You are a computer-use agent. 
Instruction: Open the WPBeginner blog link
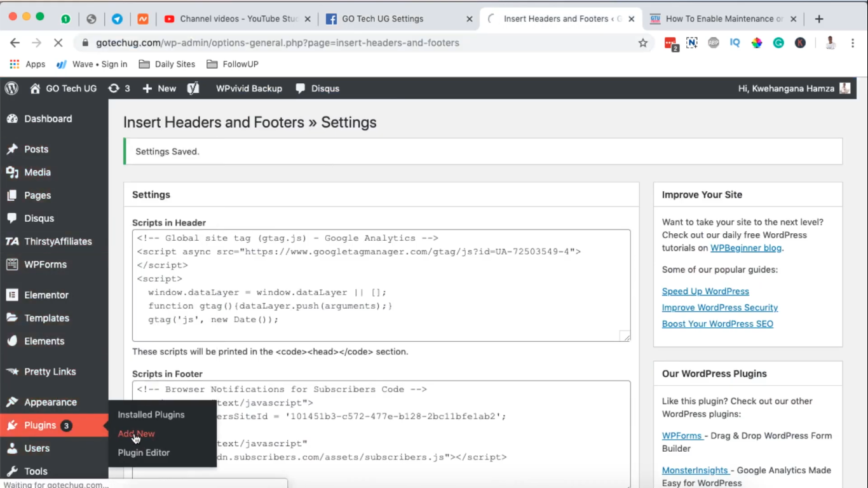pyautogui.click(x=746, y=248)
